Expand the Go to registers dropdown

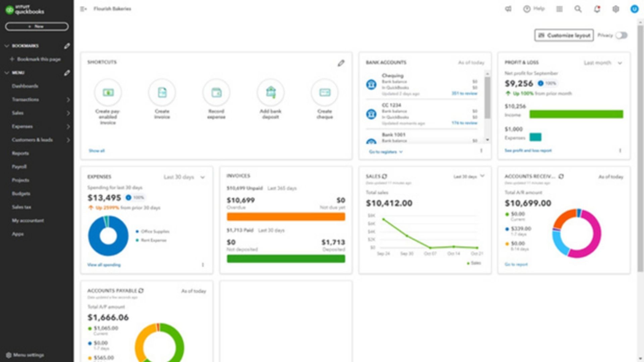(386, 152)
